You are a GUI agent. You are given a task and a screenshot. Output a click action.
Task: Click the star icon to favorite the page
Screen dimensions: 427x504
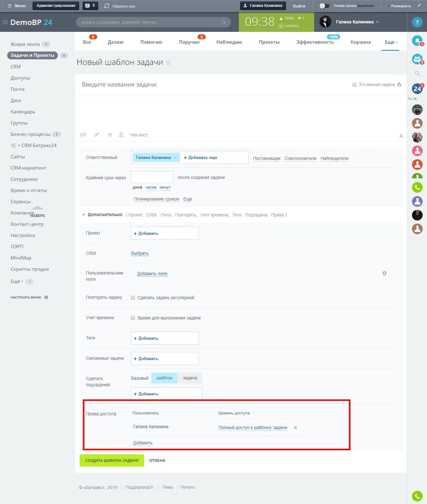coord(168,62)
